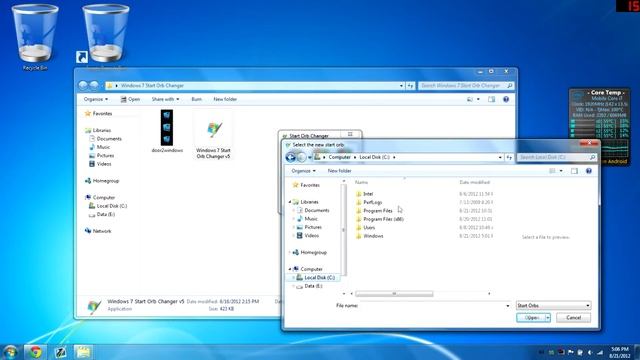This screenshot has width=640, height=360.
Task: Open Organize dropdown in file dialog
Action: [303, 171]
